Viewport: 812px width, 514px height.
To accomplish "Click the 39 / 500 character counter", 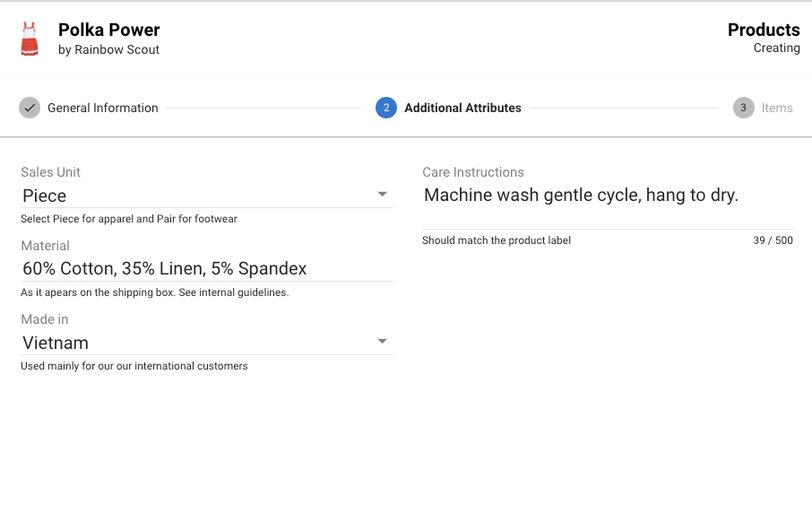I will (773, 240).
